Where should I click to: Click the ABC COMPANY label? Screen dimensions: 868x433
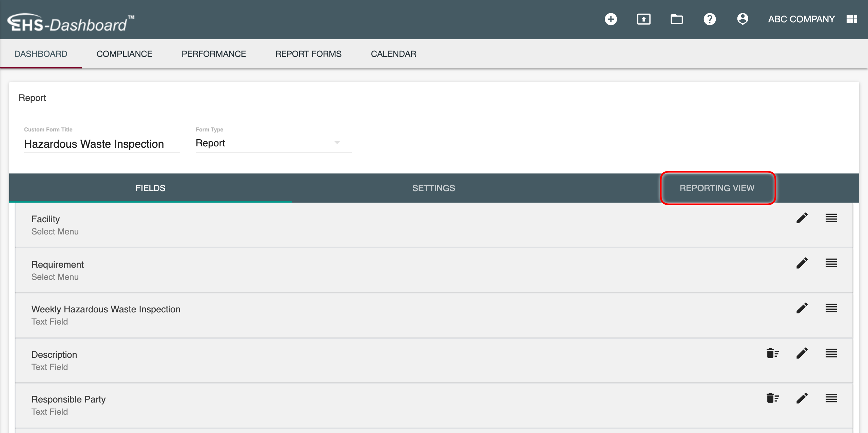(x=801, y=19)
